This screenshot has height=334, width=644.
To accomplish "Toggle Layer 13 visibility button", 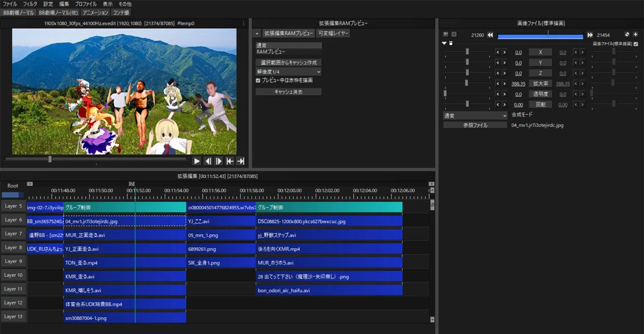I will tap(13, 317).
